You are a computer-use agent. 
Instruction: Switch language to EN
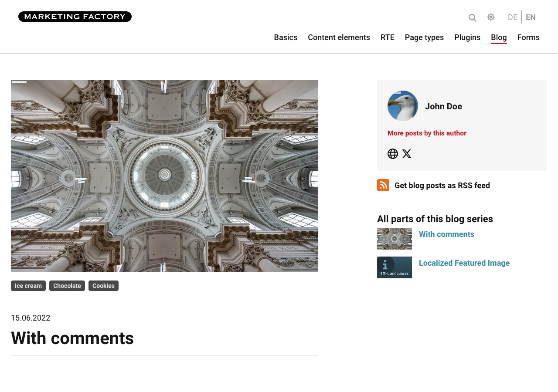(531, 17)
